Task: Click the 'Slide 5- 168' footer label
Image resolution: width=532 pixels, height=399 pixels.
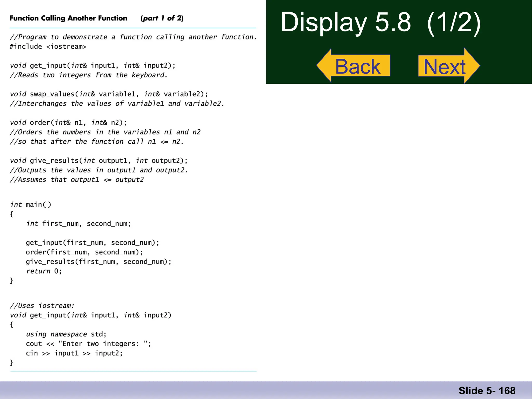Action: (487, 391)
